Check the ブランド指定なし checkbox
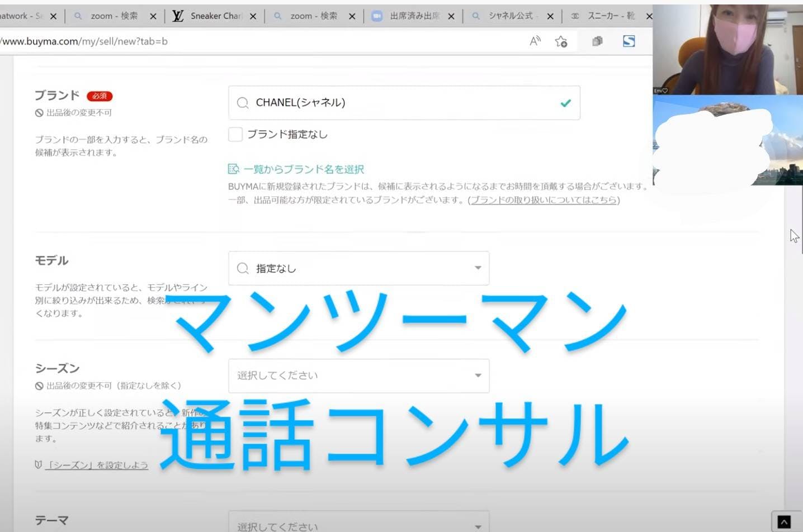Image resolution: width=803 pixels, height=532 pixels. pos(235,134)
